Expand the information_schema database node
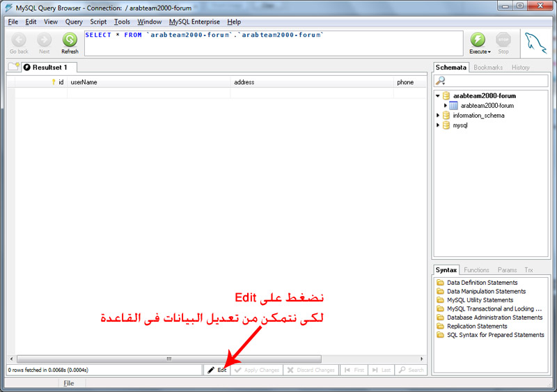Image resolution: width=557 pixels, height=392 pixels. point(438,115)
